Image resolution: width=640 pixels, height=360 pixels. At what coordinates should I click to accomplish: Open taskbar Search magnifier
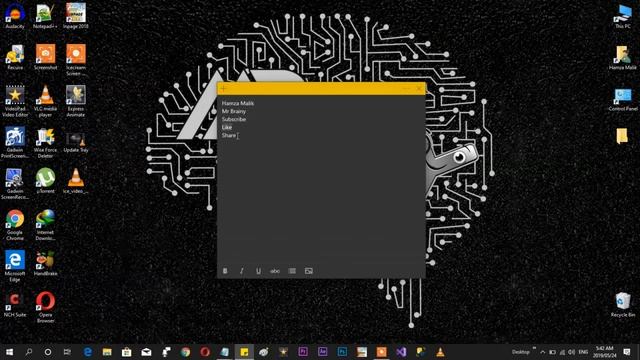point(29,352)
